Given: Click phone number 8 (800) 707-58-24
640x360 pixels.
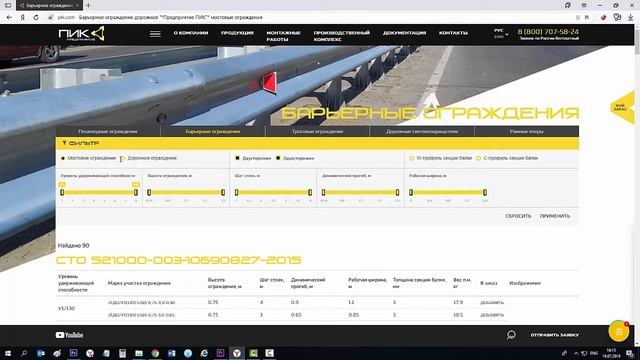Looking at the screenshot, I should click(x=548, y=31).
